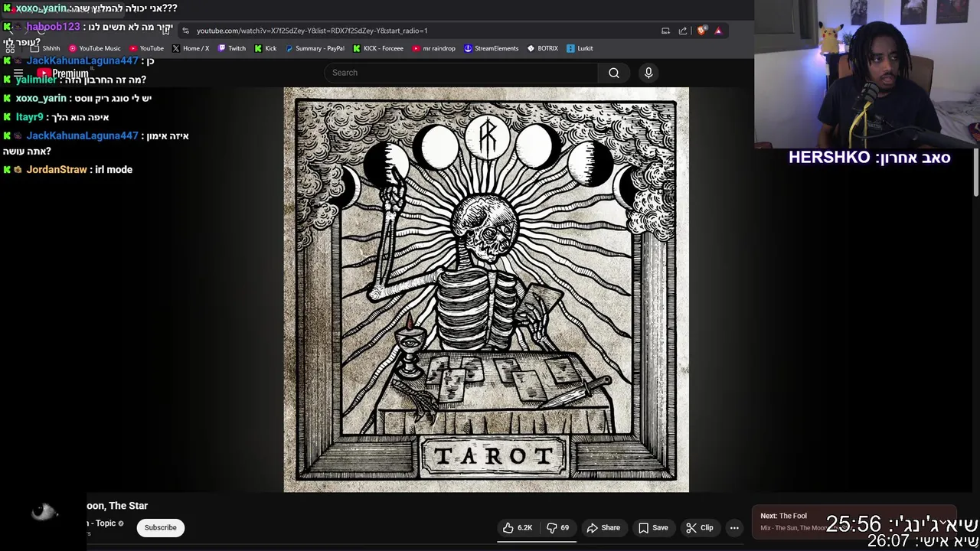Open the Kick bookmark

(x=265, y=48)
